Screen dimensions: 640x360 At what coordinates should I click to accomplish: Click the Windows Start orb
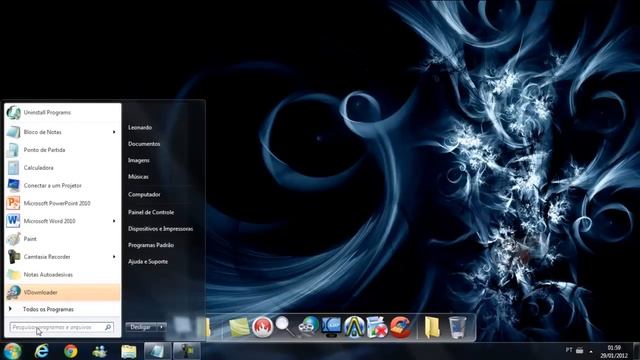coord(12,351)
